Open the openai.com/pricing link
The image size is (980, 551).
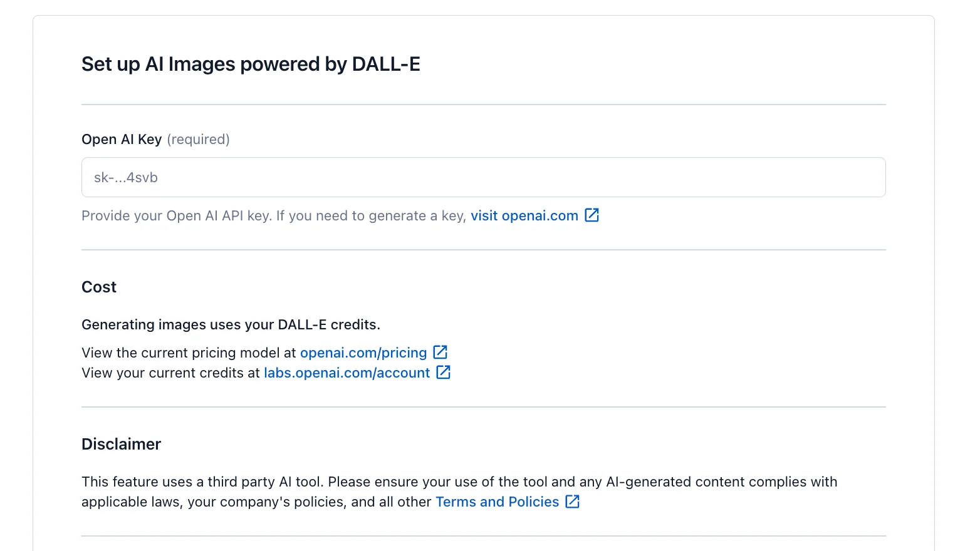coord(363,353)
